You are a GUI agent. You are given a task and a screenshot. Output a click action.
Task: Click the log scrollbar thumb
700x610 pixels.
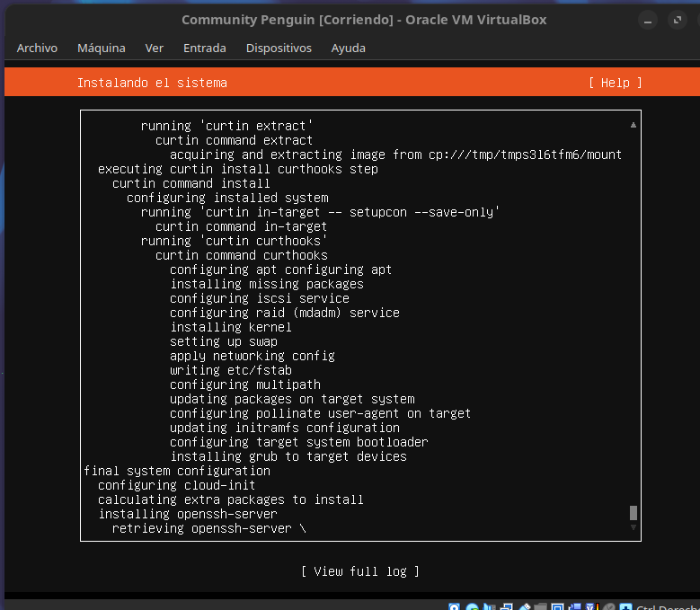633,513
